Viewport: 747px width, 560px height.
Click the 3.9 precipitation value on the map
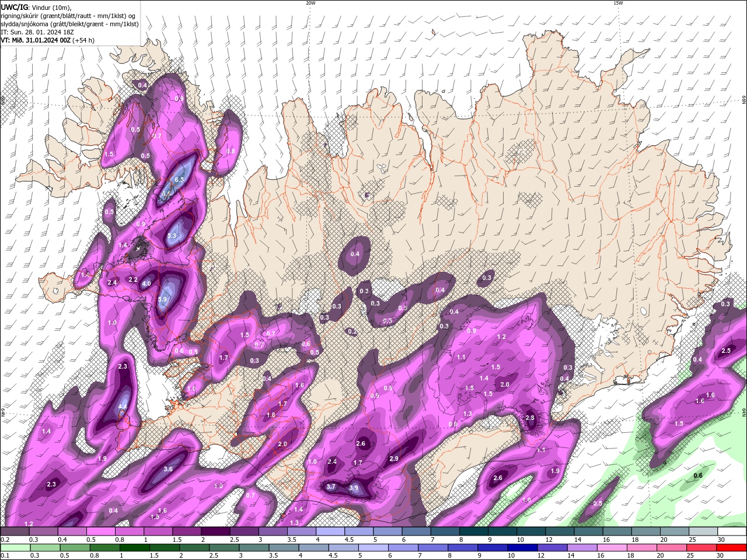[x=354, y=488]
